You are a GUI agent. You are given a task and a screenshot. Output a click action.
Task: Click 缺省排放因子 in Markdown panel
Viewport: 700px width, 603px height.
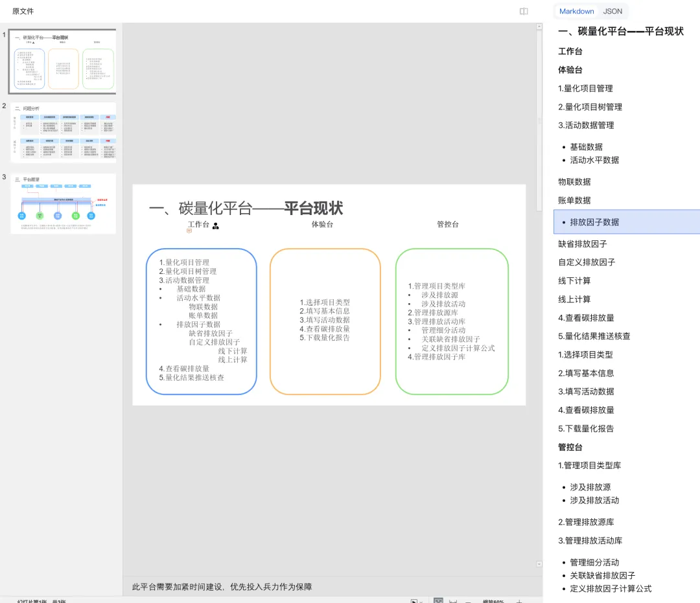point(583,244)
